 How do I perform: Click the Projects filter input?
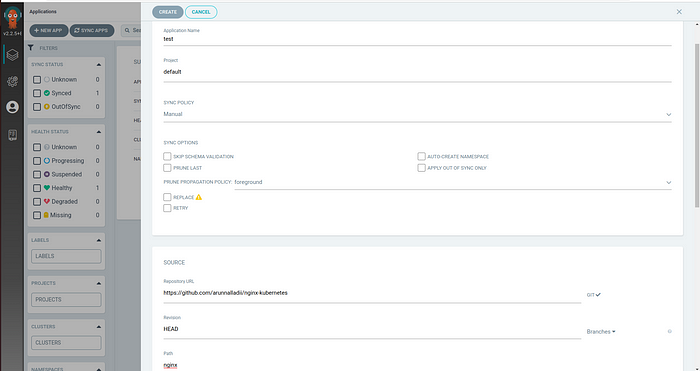point(66,300)
